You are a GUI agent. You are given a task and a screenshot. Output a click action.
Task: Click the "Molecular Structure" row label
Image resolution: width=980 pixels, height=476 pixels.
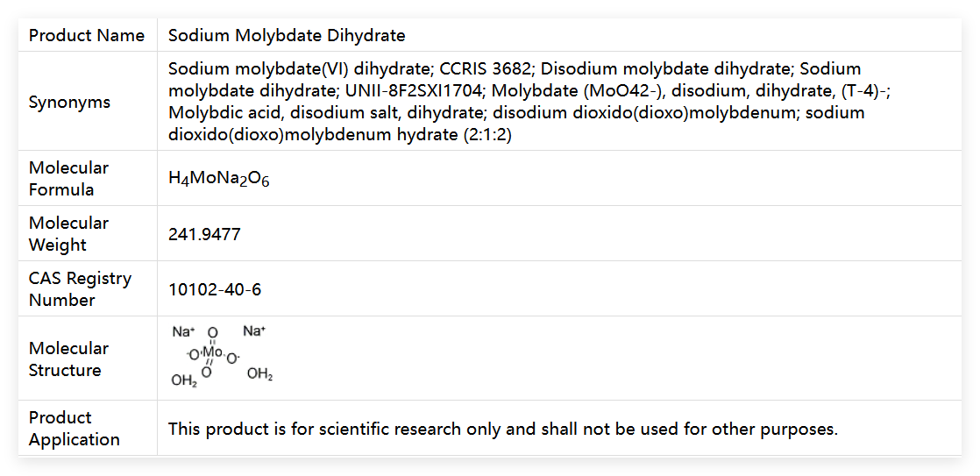(68, 359)
